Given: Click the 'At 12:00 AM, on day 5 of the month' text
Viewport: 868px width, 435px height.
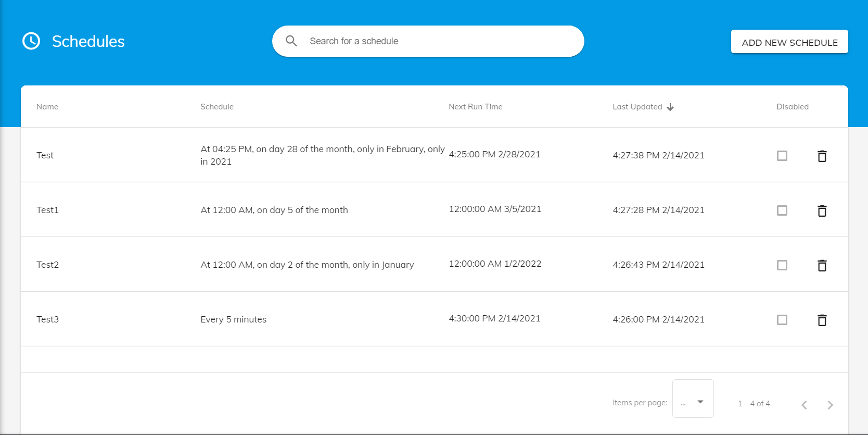Looking at the screenshot, I should (274, 210).
